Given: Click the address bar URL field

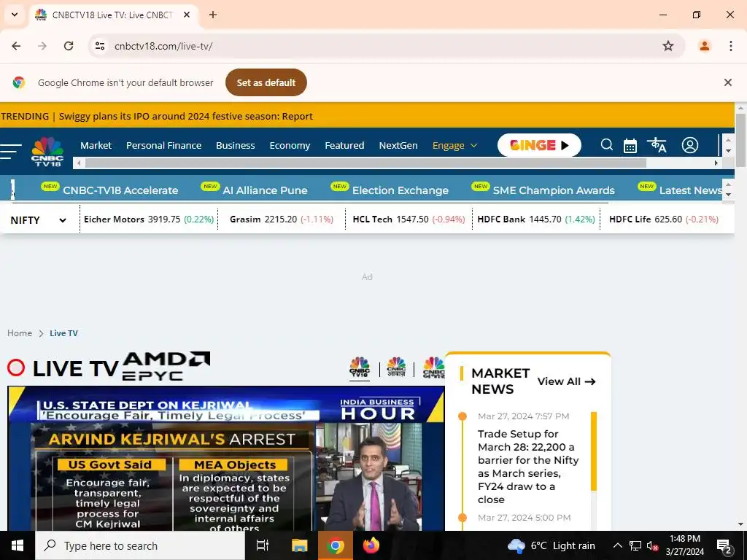Looking at the screenshot, I should (x=386, y=46).
